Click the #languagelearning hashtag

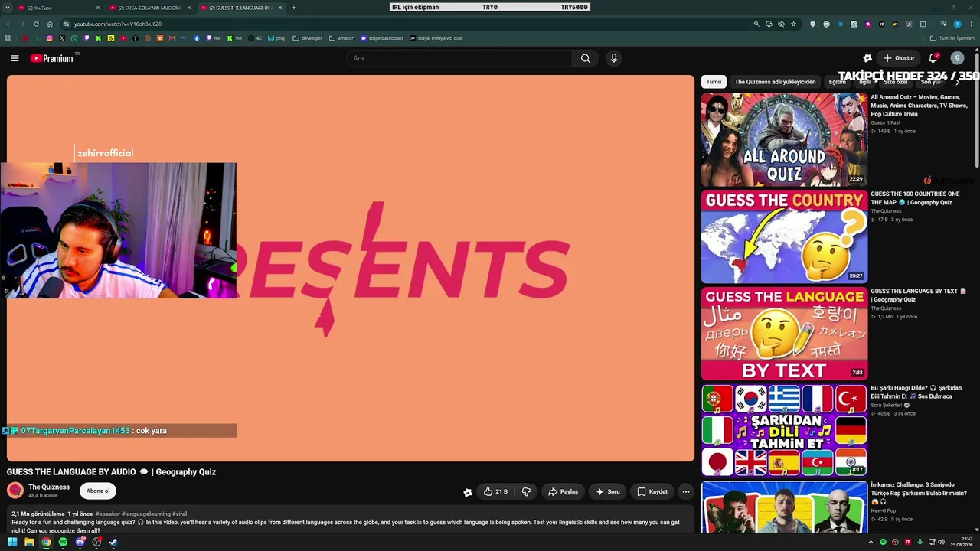pyautogui.click(x=145, y=514)
